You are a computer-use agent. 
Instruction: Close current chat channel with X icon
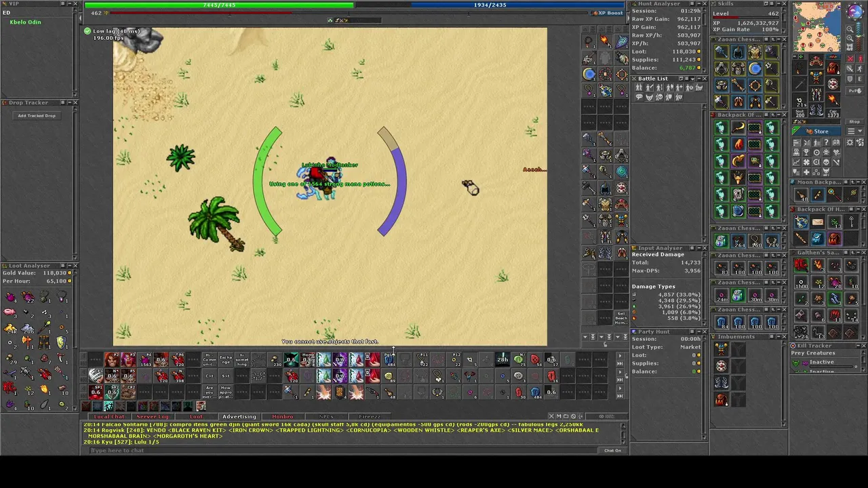coord(551,416)
